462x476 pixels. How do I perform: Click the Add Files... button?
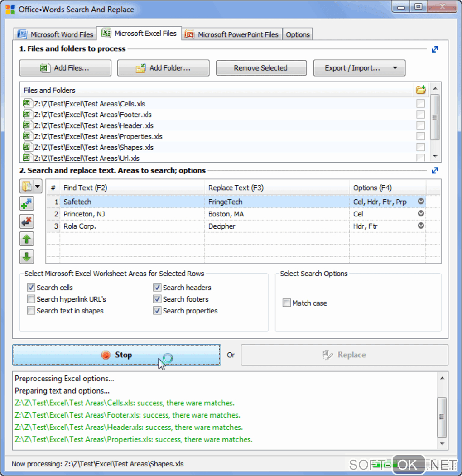65,67
